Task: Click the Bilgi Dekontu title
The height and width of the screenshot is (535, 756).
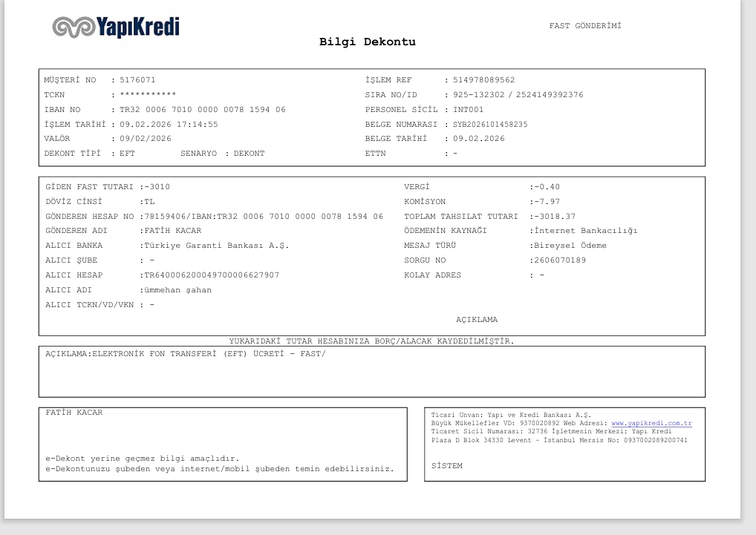Action: tap(368, 42)
